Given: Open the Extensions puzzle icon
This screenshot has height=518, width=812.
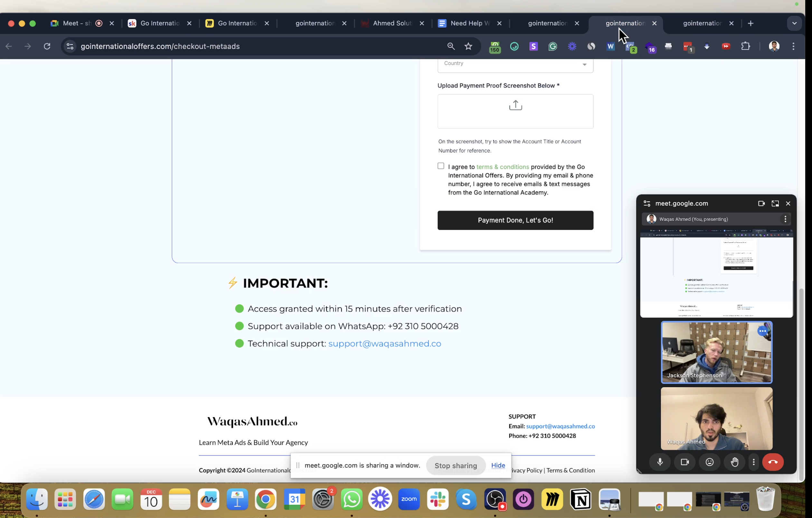Looking at the screenshot, I should 745,46.
